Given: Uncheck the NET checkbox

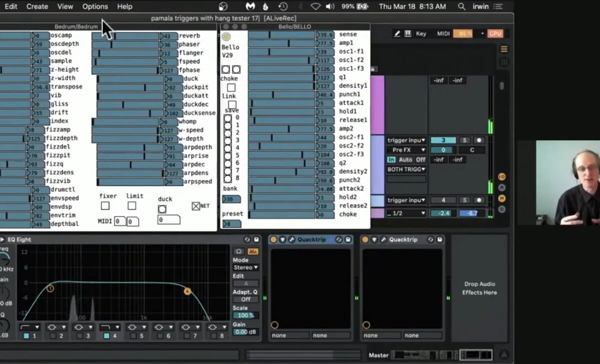Looking at the screenshot, I should [196, 205].
